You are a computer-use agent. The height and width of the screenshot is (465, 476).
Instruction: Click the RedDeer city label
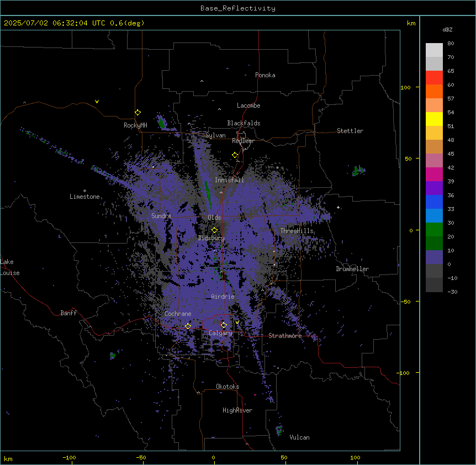(x=243, y=141)
